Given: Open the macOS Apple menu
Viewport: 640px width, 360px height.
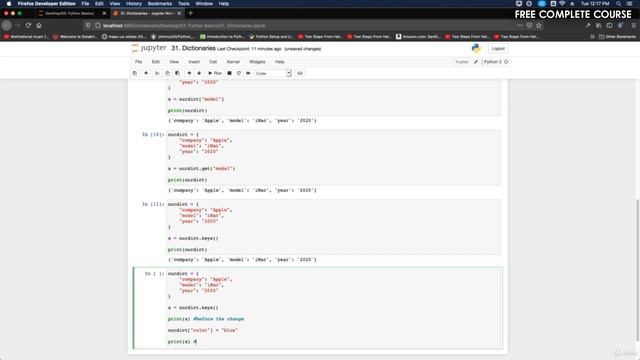Looking at the screenshot, I should (9, 4).
